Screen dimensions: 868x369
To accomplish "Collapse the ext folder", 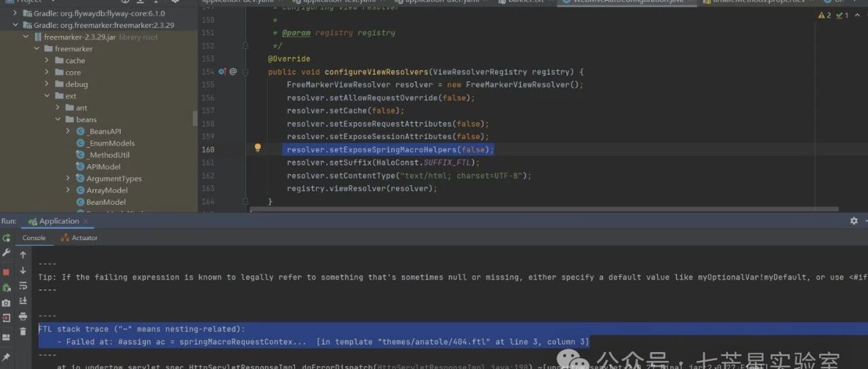I will [47, 96].
